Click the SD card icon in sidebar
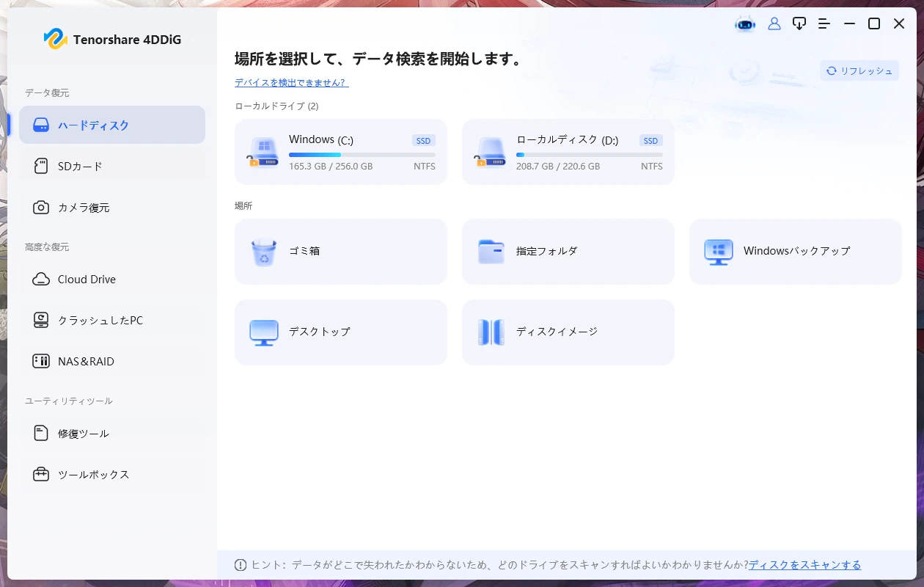The height and width of the screenshot is (587, 924). [42, 166]
